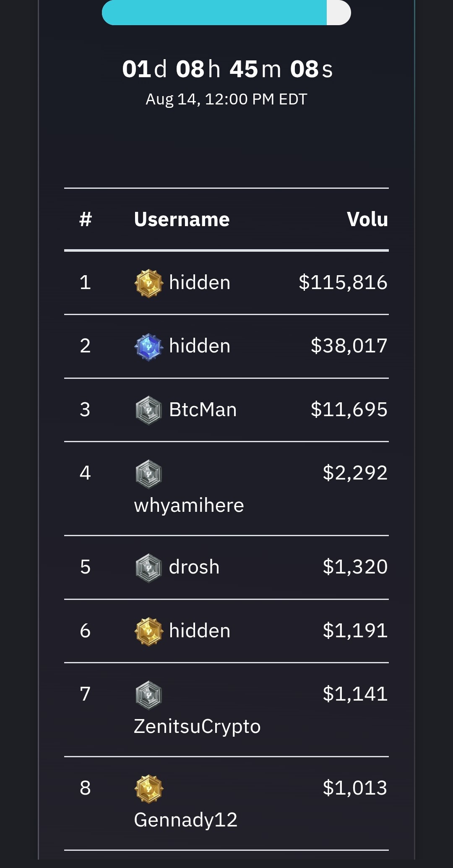
Task: Click drosh's silver badge icon
Action: pyautogui.click(x=148, y=568)
